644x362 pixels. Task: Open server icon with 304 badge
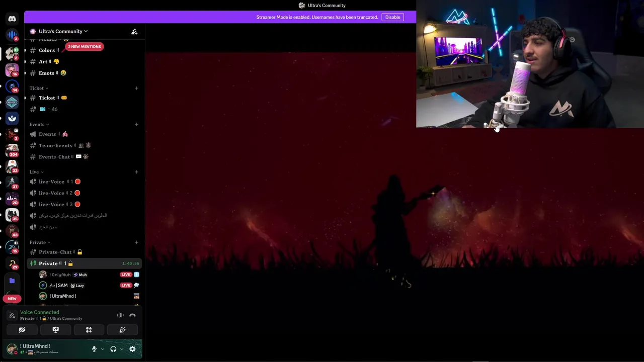(x=12, y=149)
